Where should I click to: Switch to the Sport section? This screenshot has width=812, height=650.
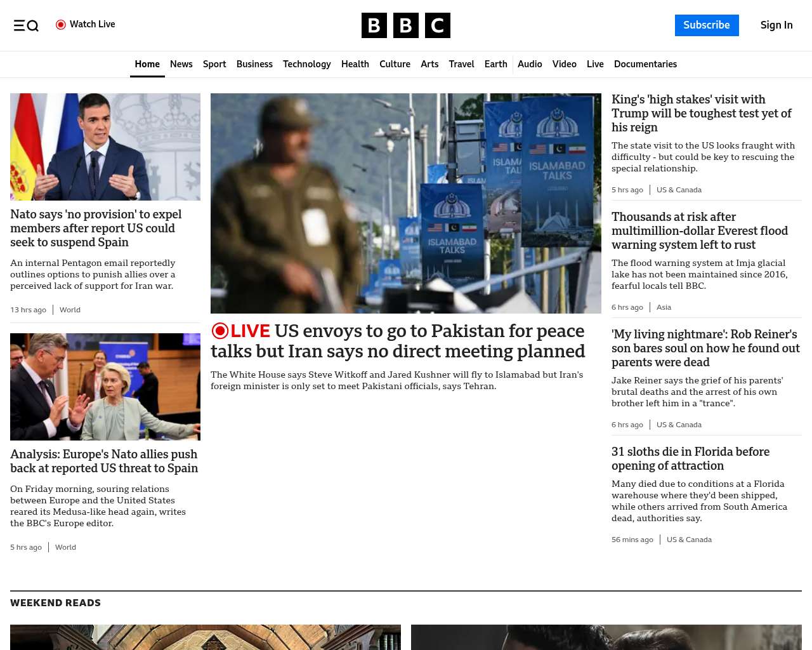[214, 64]
